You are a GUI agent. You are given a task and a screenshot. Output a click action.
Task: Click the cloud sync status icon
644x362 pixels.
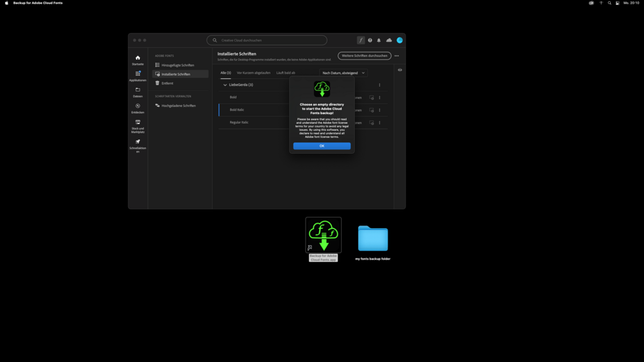coord(388,40)
